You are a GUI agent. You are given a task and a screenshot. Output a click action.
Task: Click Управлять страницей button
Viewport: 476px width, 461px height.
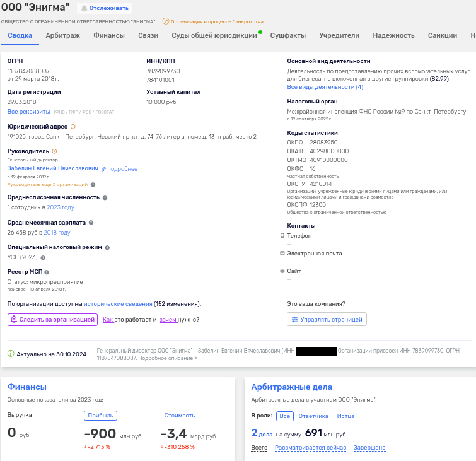click(327, 320)
